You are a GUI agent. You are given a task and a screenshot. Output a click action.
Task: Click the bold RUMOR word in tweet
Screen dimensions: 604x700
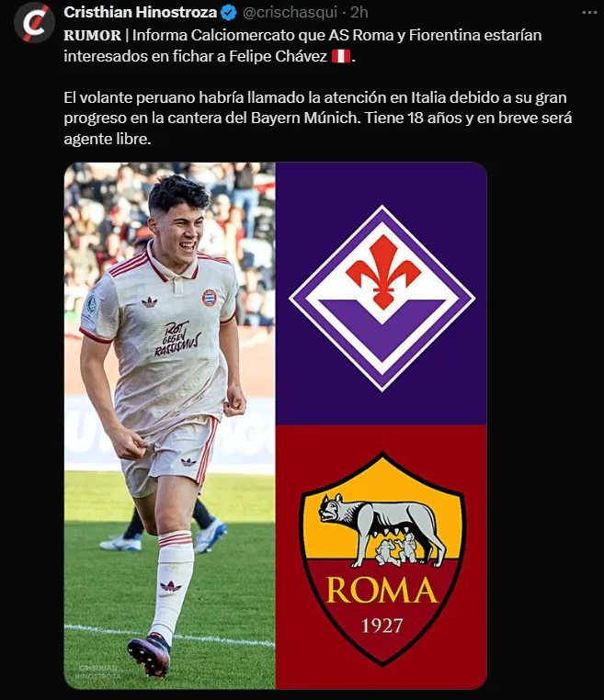tap(92, 35)
